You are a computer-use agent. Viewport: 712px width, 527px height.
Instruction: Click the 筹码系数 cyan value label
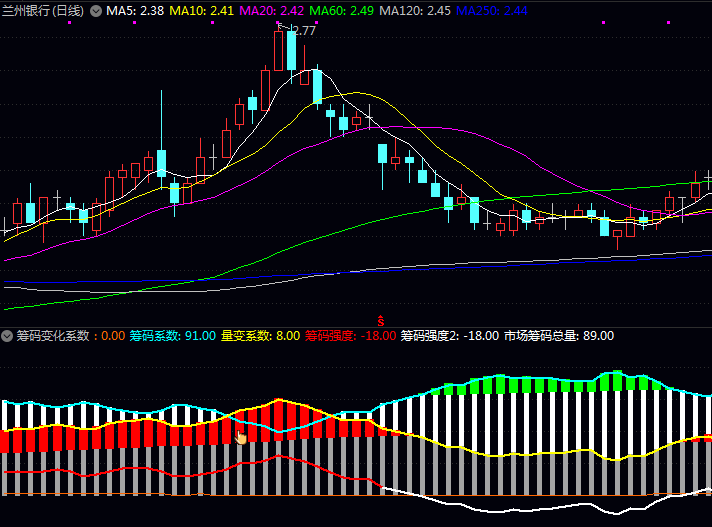[x=172, y=336]
